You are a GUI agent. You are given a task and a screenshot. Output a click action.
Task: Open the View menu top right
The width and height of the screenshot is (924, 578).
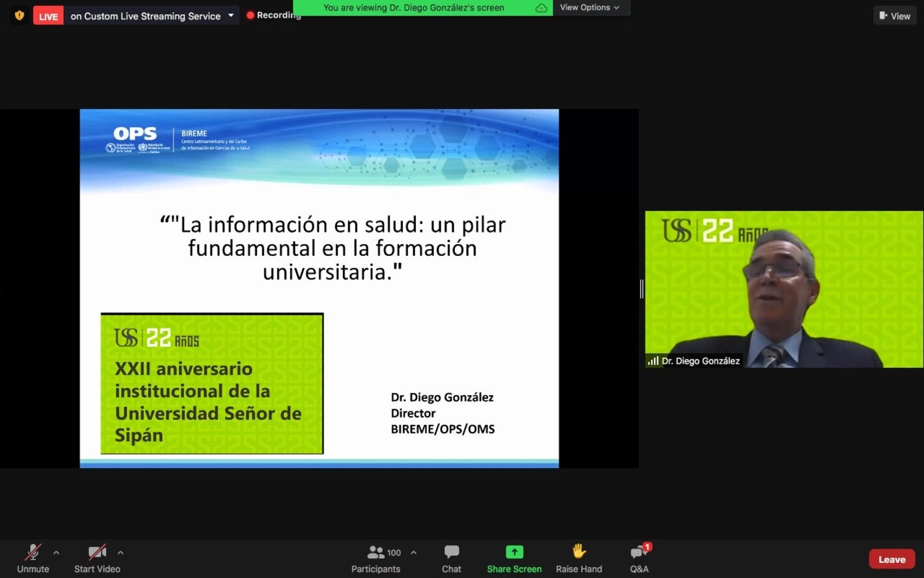894,15
